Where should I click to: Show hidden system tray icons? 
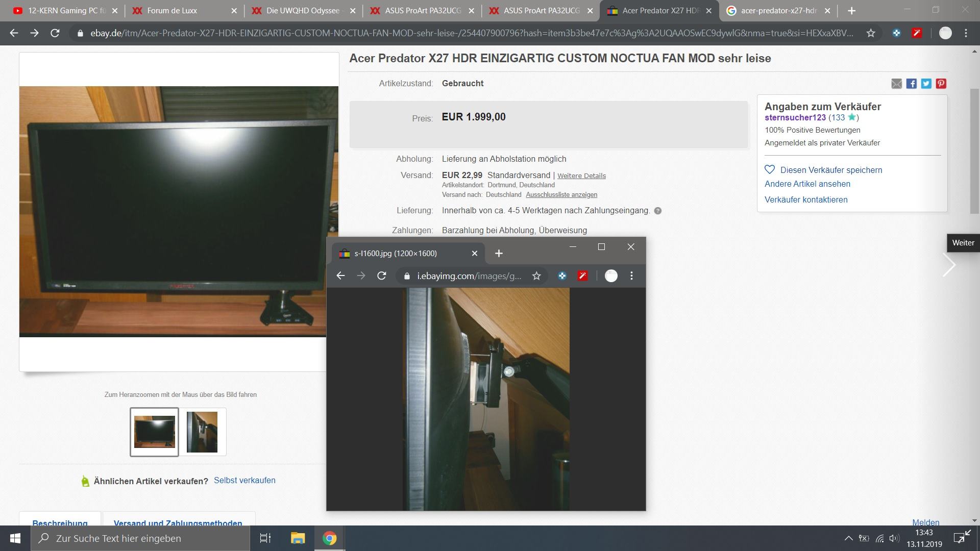pos(848,538)
